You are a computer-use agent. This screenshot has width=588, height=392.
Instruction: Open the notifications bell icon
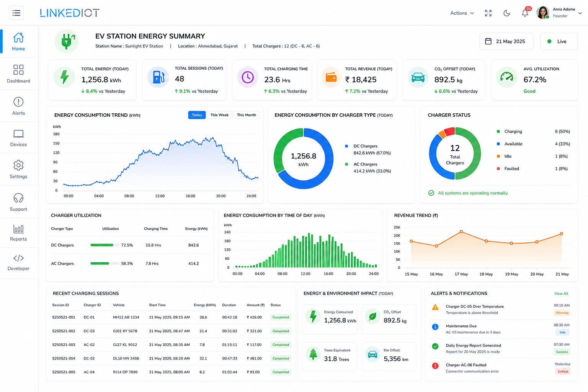pos(525,13)
